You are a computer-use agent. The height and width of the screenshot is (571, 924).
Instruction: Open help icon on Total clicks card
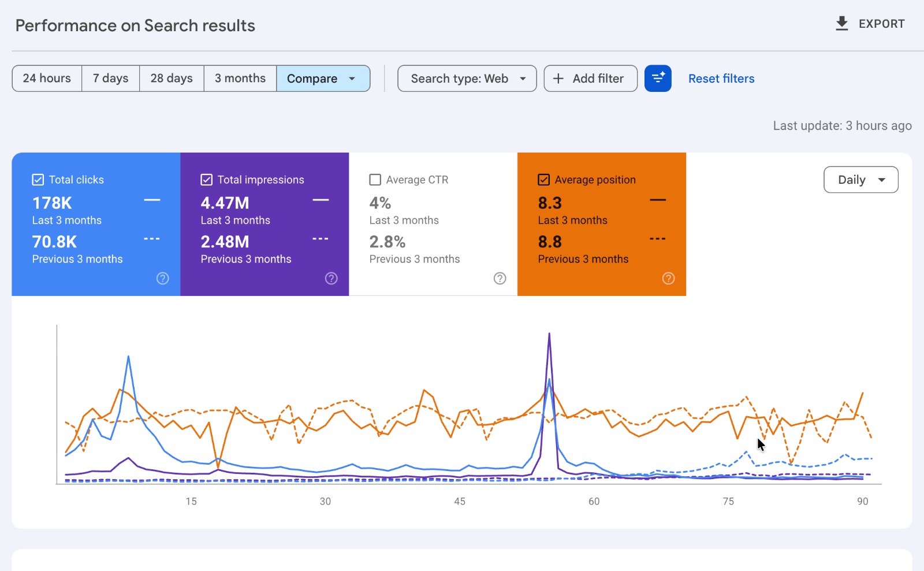click(x=163, y=279)
